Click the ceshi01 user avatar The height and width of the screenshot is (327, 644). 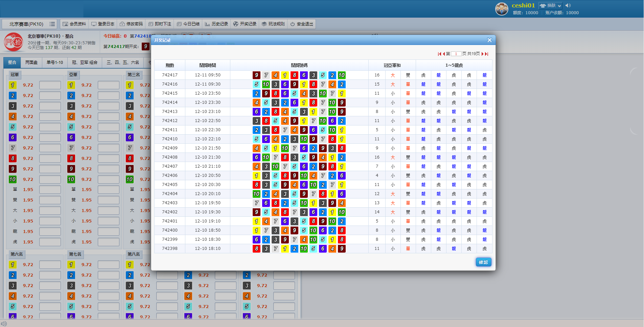[x=502, y=9]
